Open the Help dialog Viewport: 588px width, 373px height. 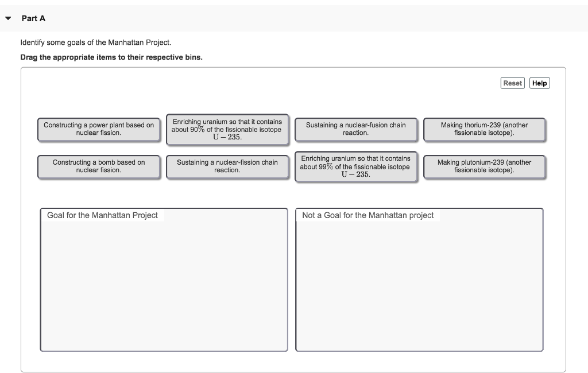click(x=539, y=83)
